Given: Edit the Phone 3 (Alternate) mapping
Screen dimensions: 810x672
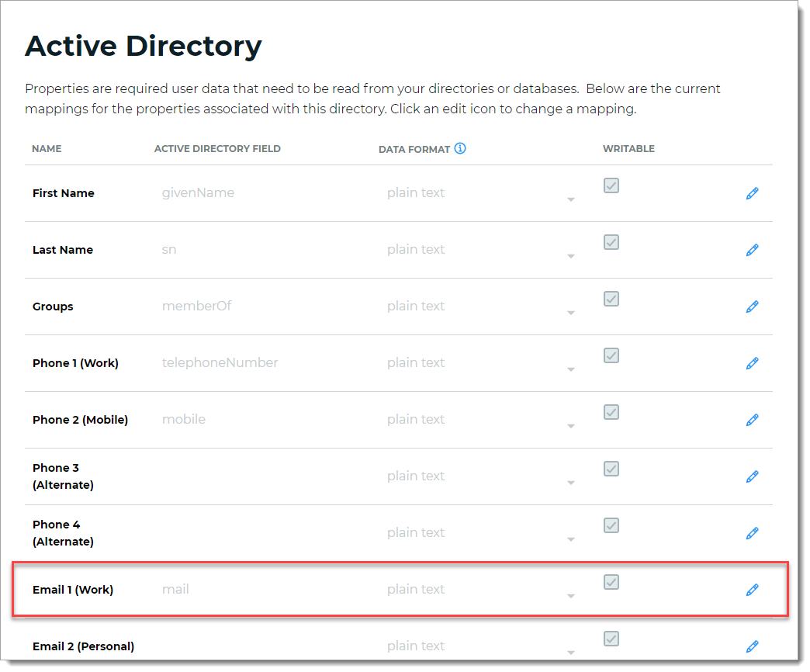Looking at the screenshot, I should click(752, 476).
